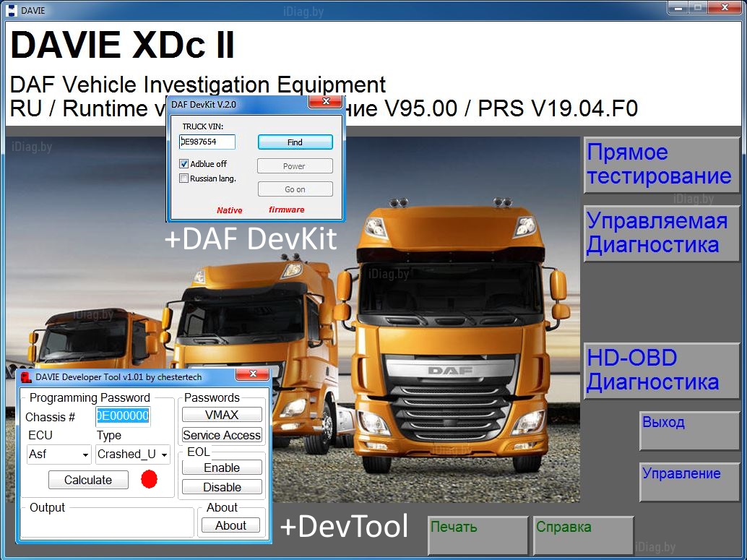The width and height of the screenshot is (747, 560).
Task: Uncheck the Adblue off checkbox
Action: click(184, 163)
